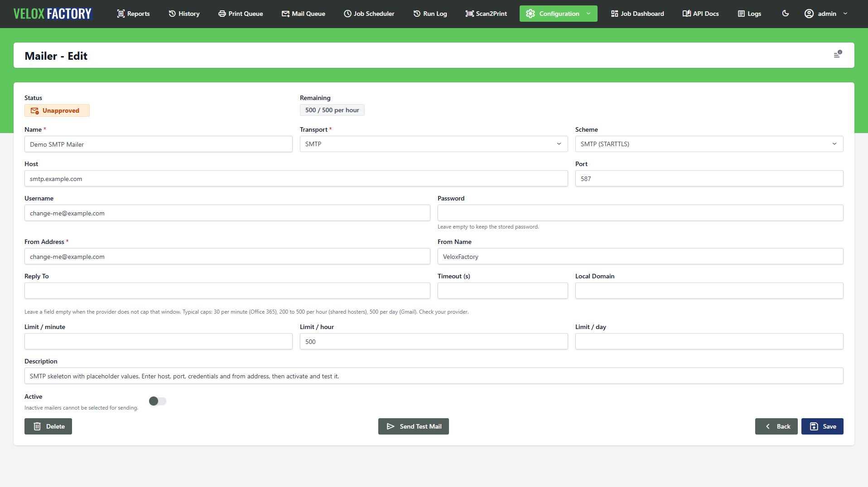Image resolution: width=868 pixels, height=487 pixels.
Task: Click the Unapproved status badge
Action: click(57, 110)
